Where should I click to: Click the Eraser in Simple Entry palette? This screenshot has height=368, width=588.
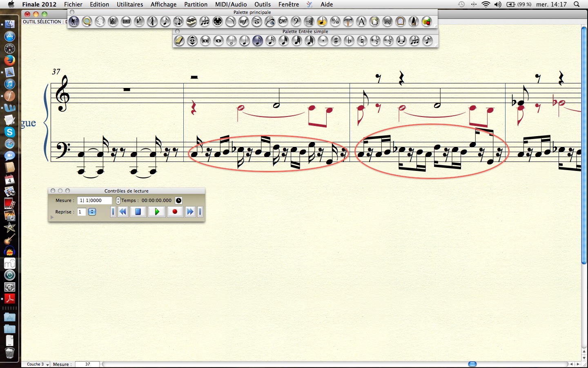pos(179,40)
